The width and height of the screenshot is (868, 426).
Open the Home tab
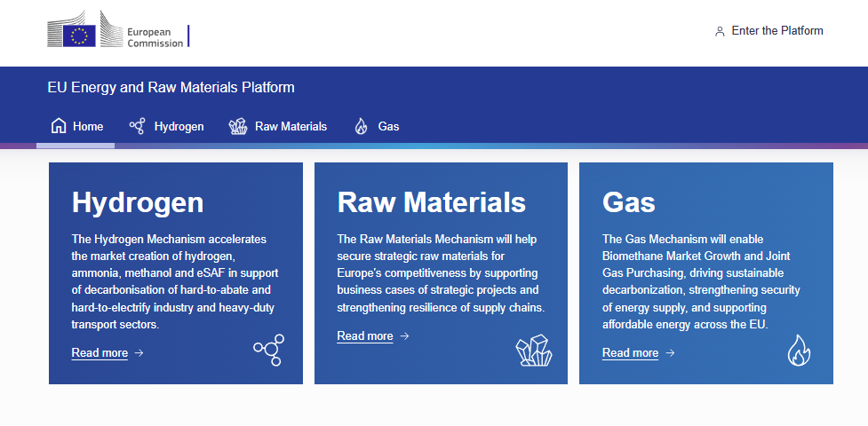pos(88,126)
